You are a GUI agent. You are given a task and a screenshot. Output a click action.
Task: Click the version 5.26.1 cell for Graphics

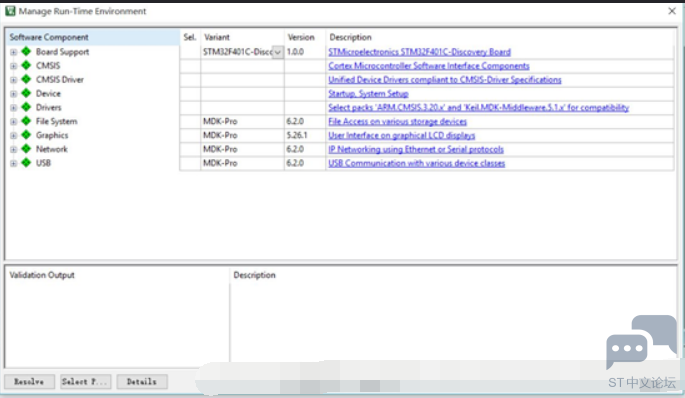(305, 135)
